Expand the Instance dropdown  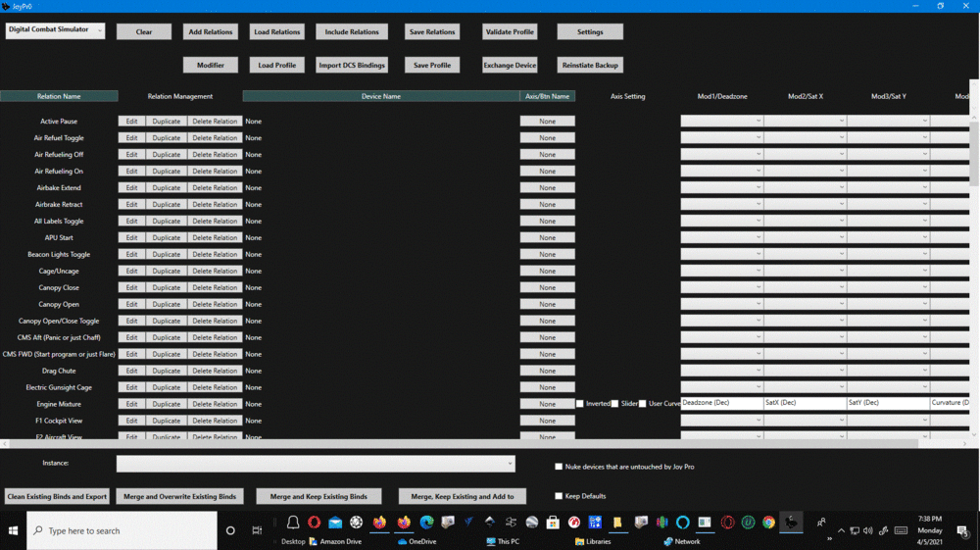pos(316,463)
